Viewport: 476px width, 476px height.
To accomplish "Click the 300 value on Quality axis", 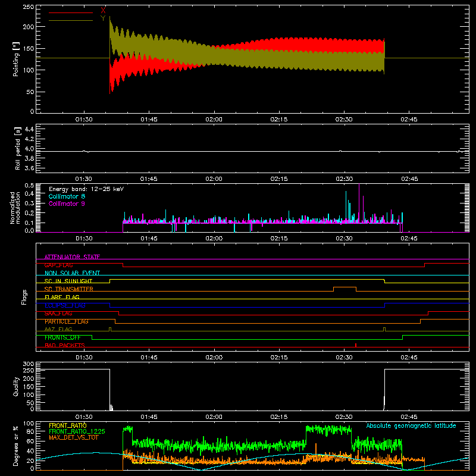I will coord(29,364).
